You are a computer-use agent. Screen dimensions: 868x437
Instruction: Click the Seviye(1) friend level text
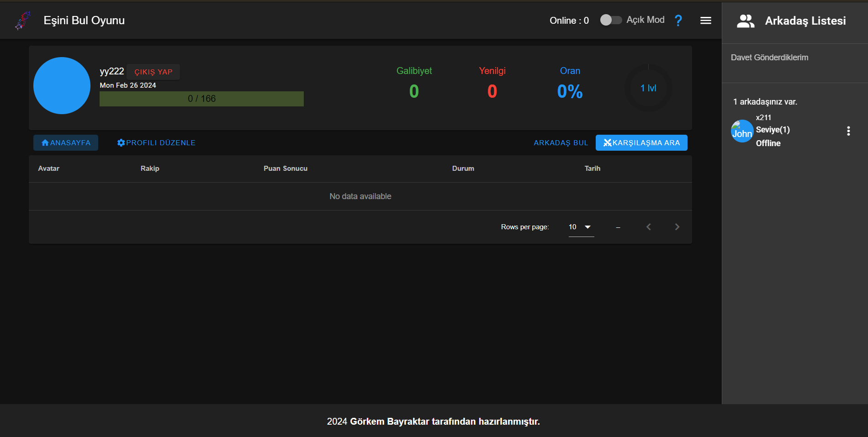coord(773,130)
